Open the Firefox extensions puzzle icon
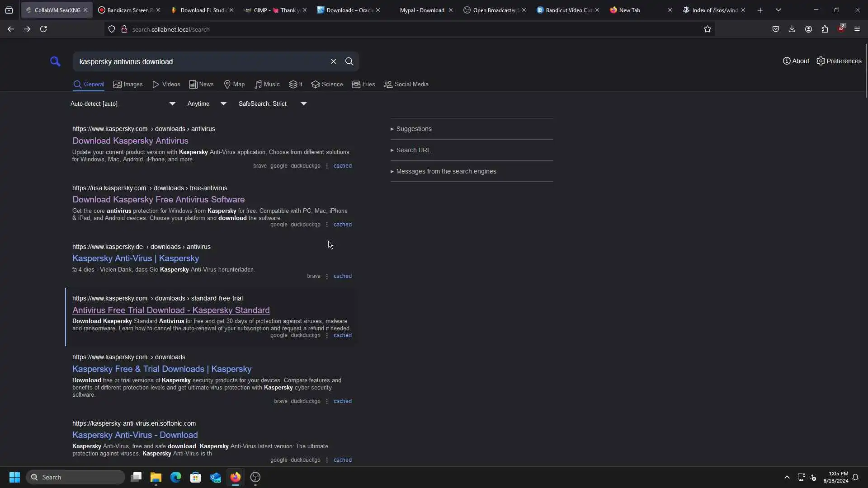 (x=825, y=29)
